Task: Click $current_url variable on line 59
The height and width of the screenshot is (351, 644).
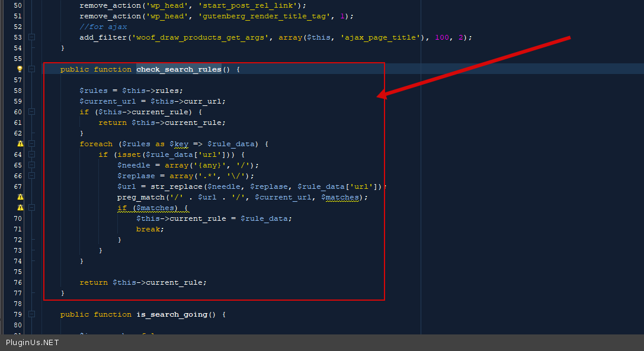Action: (108, 101)
